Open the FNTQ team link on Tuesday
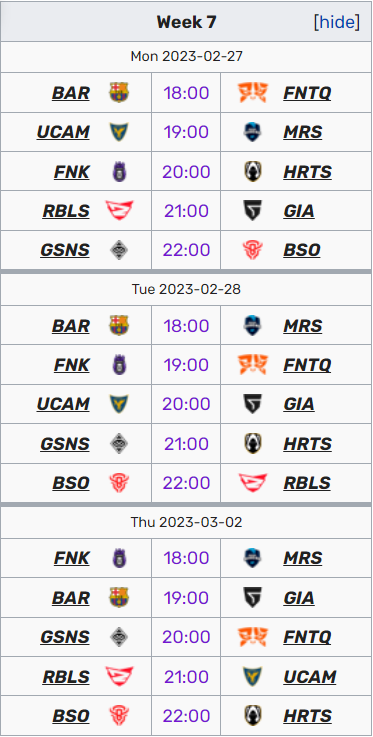This screenshot has width=373, height=737. click(307, 365)
